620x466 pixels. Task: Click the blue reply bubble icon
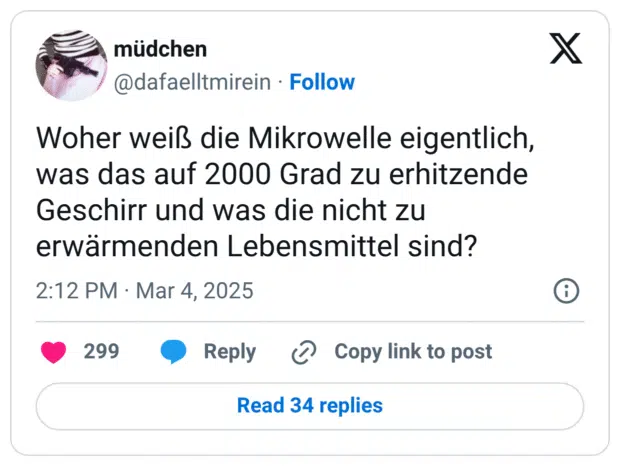pos(173,352)
